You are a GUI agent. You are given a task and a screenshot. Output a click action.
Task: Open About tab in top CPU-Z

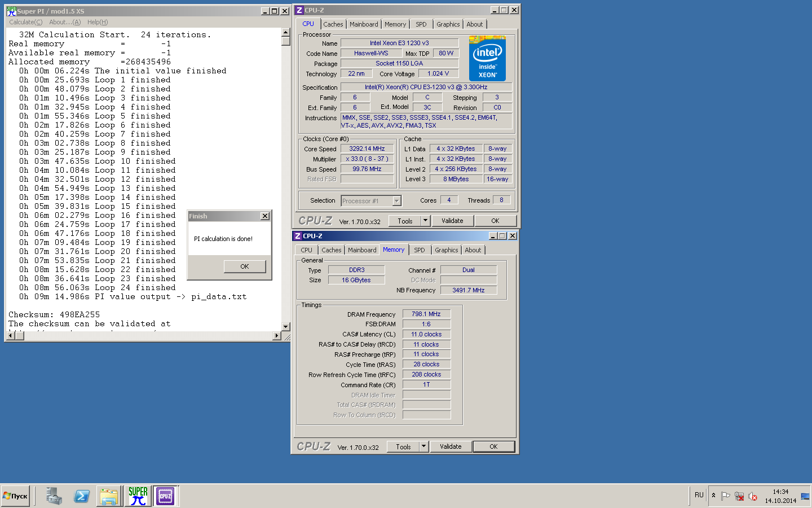pyautogui.click(x=474, y=24)
